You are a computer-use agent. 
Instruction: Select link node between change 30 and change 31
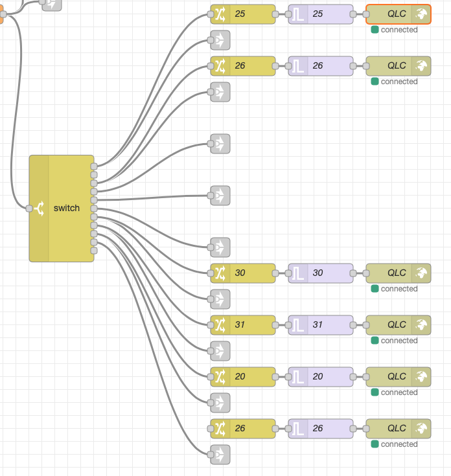pos(220,299)
